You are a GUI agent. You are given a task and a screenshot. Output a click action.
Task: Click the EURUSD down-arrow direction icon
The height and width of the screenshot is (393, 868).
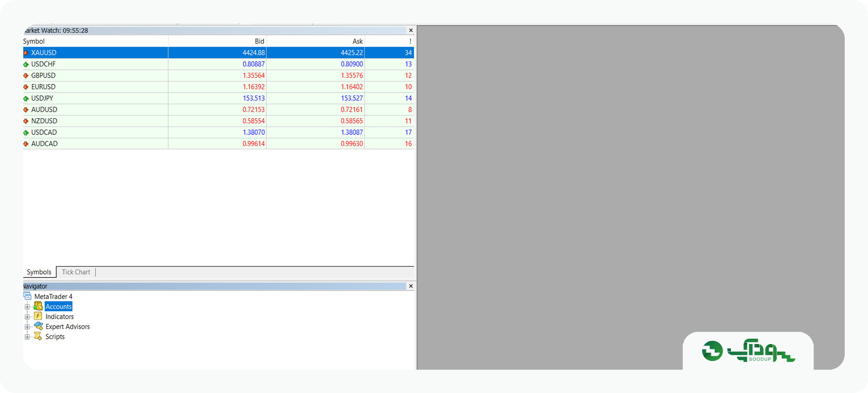(26, 87)
